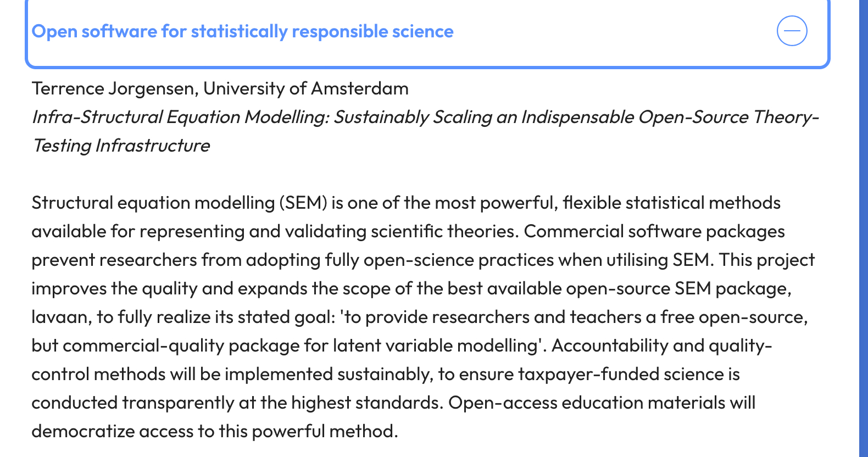Image resolution: width=868 pixels, height=457 pixels.
Task: Collapse the section using the minus circle icon
Action: (792, 31)
